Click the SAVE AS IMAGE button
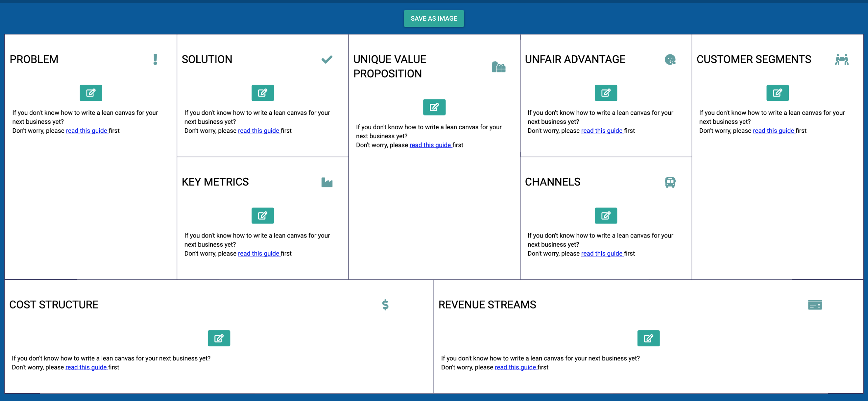 click(434, 18)
